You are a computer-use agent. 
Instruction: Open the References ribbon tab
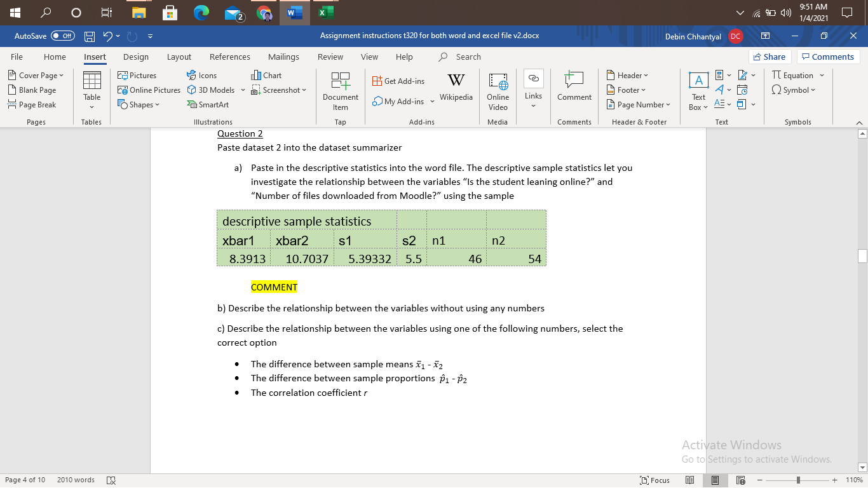tap(229, 57)
